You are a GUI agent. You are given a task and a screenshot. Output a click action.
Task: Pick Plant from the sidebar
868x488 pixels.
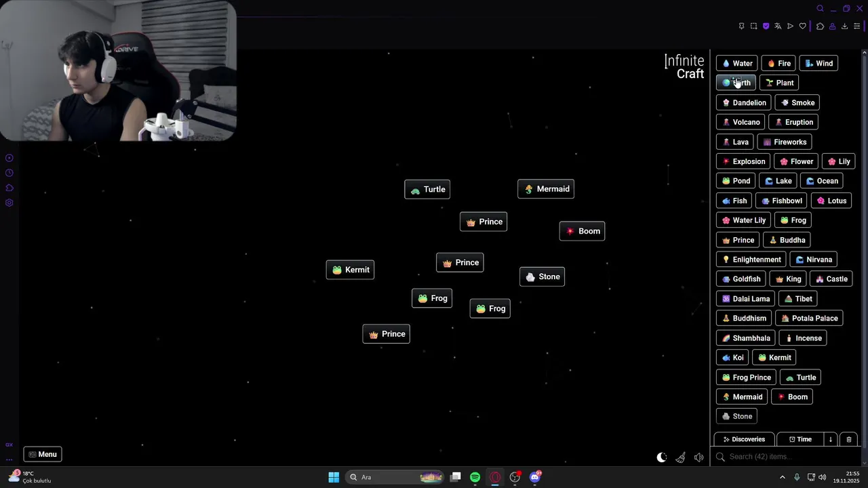click(x=779, y=83)
